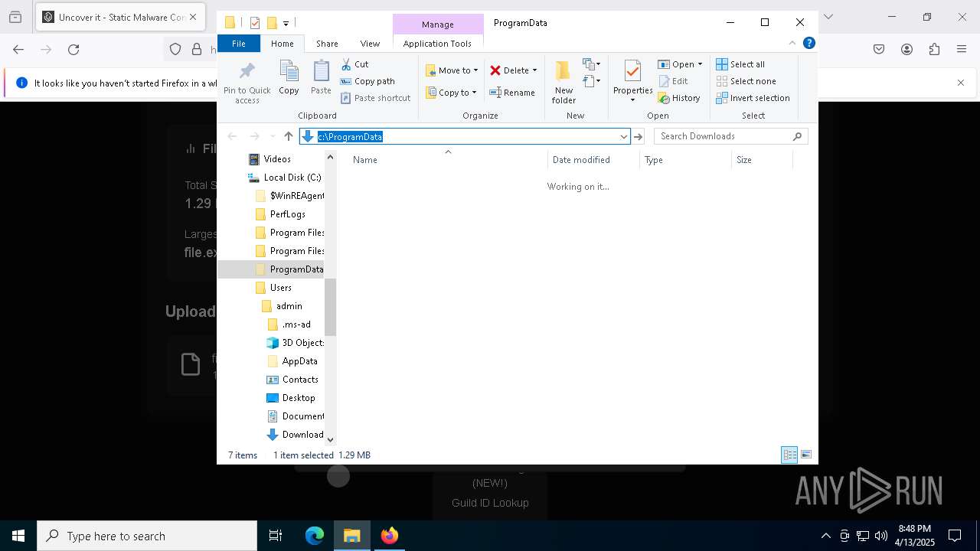Collapse the ribbon chevron

[792, 44]
